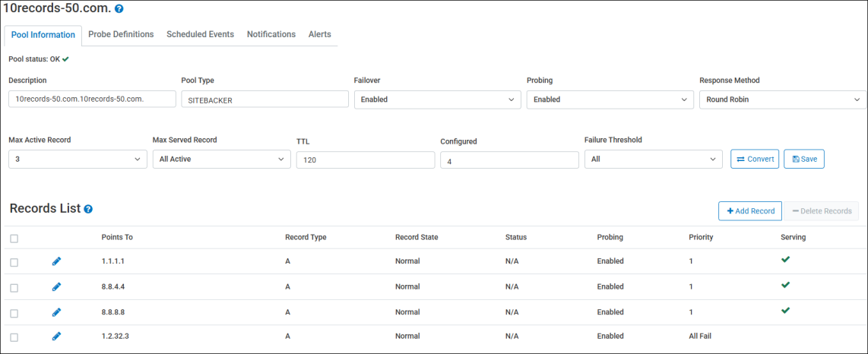868x354 pixels.
Task: Open the Scheduled Events tab
Action: pos(200,34)
